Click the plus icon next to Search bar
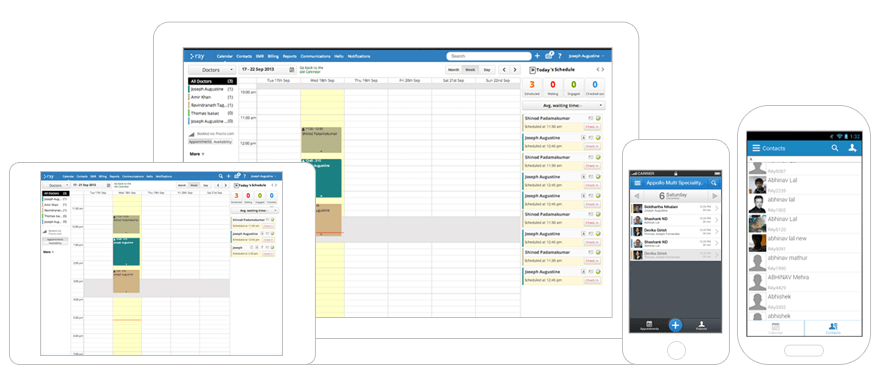The height and width of the screenshot is (383, 881). pyautogui.click(x=537, y=56)
